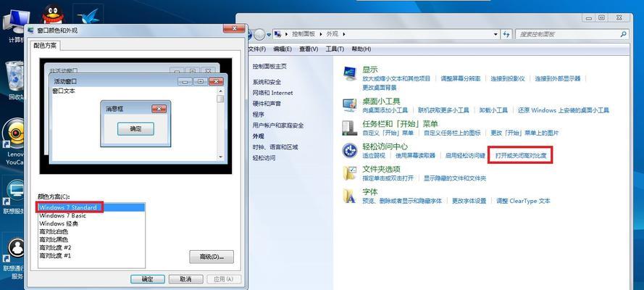644x290 pixels.
Task: Expand breadcrumb arrow after 外观
Action: (344, 35)
